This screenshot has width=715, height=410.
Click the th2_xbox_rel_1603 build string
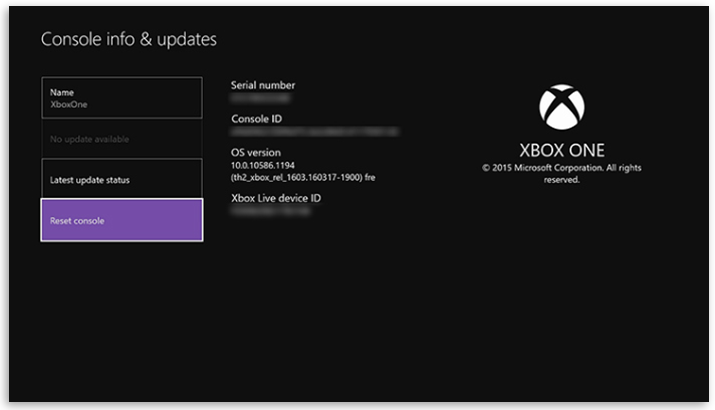pos(303,177)
